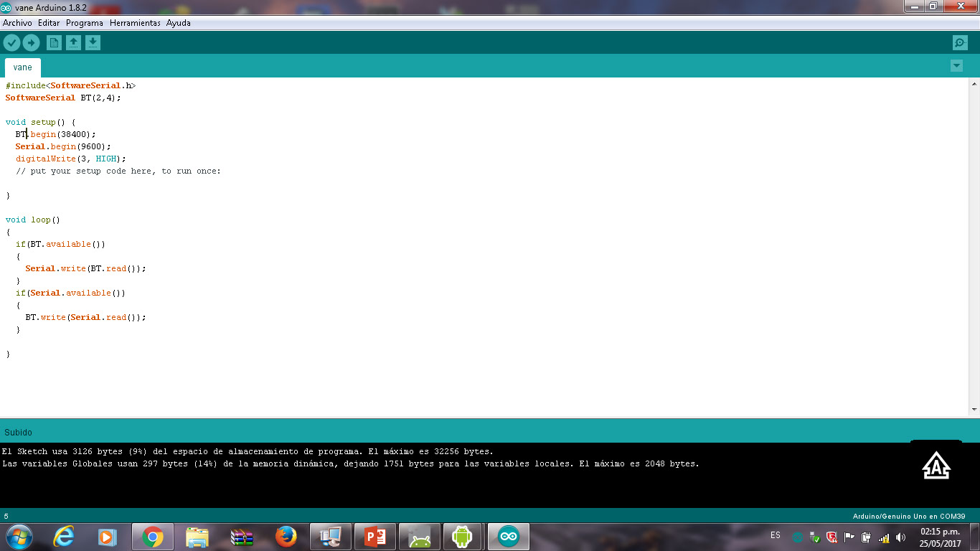This screenshot has height=551, width=980.
Task: Click the 'El Sketch usa 3126 bytes' console line
Action: (248, 451)
